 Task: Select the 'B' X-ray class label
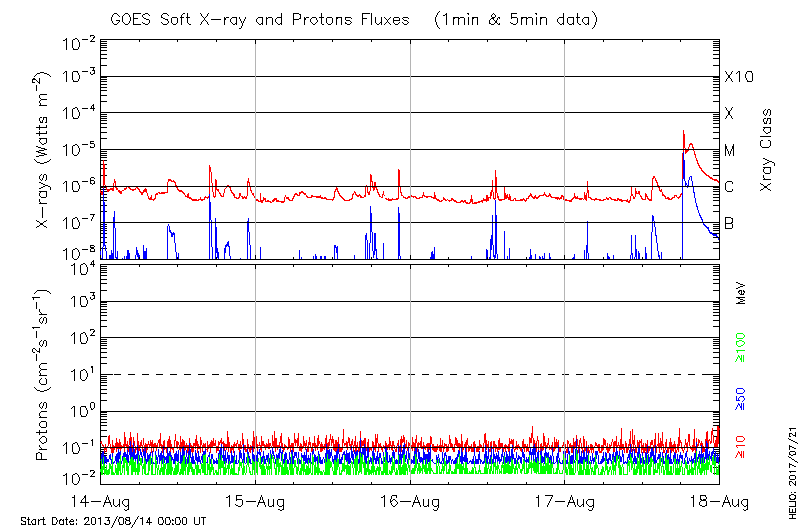point(729,223)
